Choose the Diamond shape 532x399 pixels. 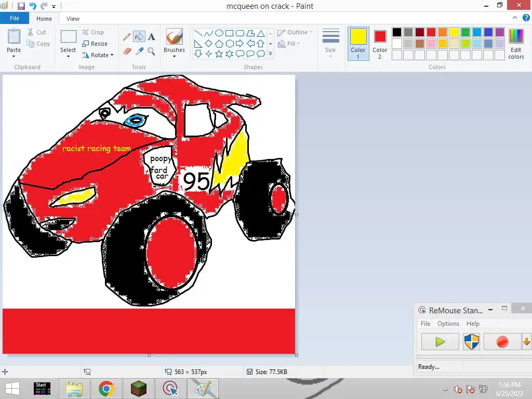tap(209, 44)
